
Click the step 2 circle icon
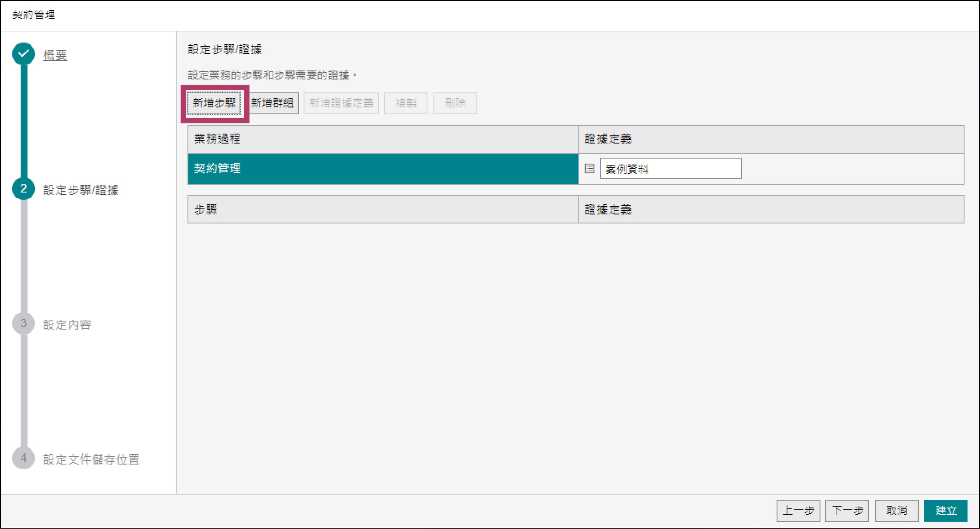pyautogui.click(x=24, y=189)
